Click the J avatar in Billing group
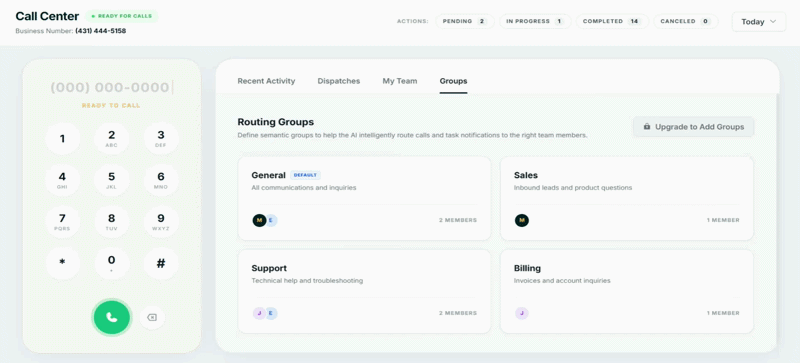This screenshot has height=363, width=800. pos(521,313)
